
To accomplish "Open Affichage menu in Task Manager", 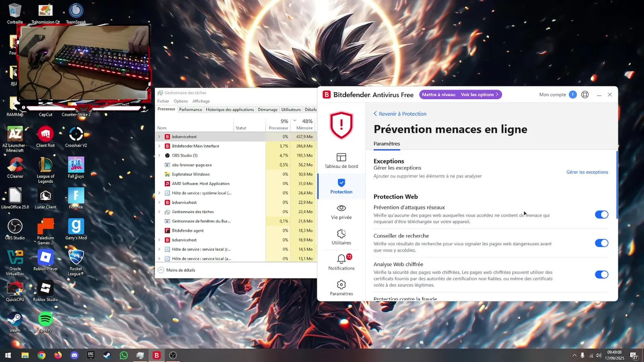I will pos(201,101).
